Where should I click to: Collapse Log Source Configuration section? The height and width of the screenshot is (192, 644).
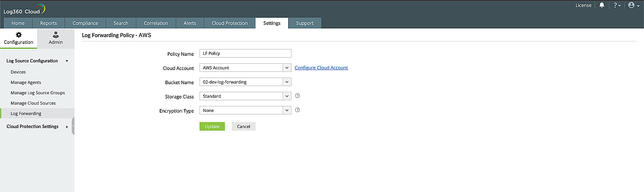tap(67, 61)
